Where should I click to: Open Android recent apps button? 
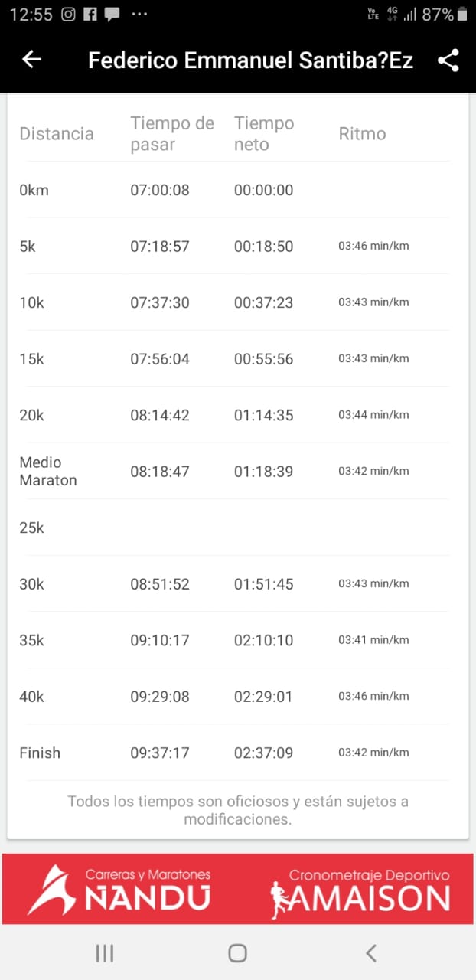point(105,952)
